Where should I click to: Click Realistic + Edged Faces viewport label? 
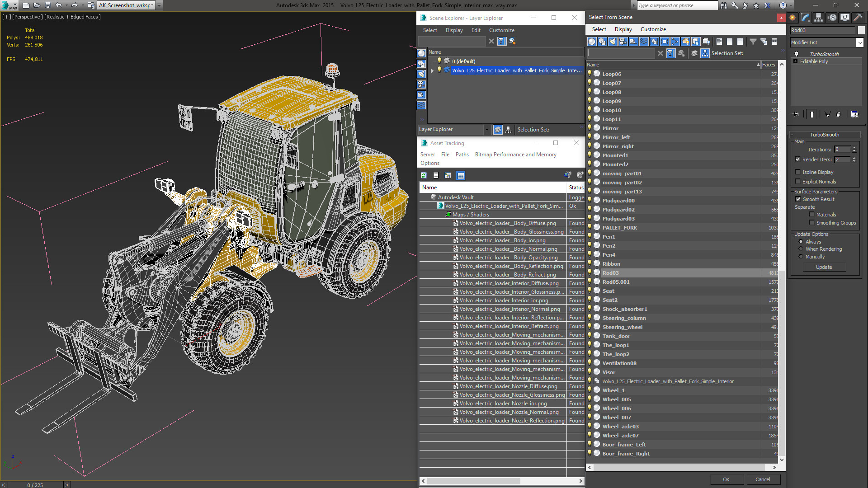(x=72, y=17)
